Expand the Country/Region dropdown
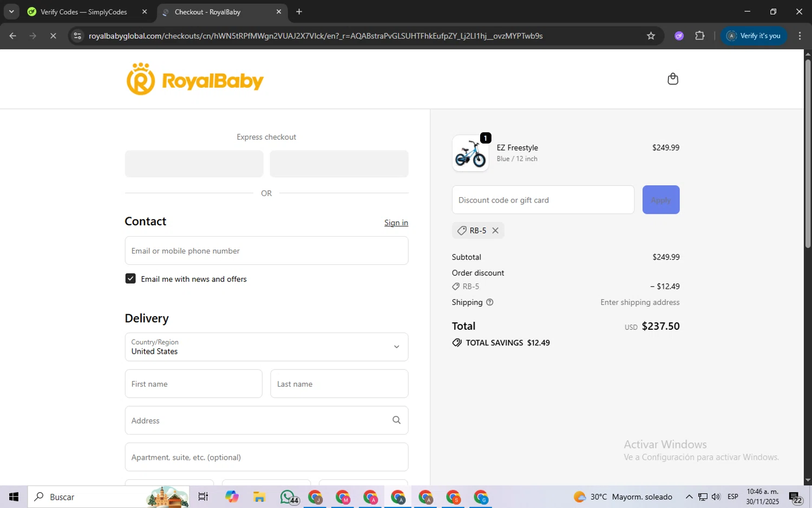The image size is (812, 508). pos(266,347)
